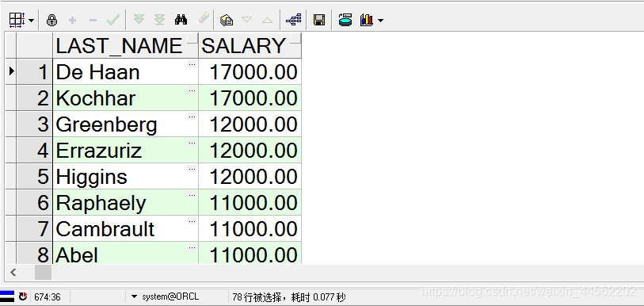Click the bar chart icon

[366, 20]
